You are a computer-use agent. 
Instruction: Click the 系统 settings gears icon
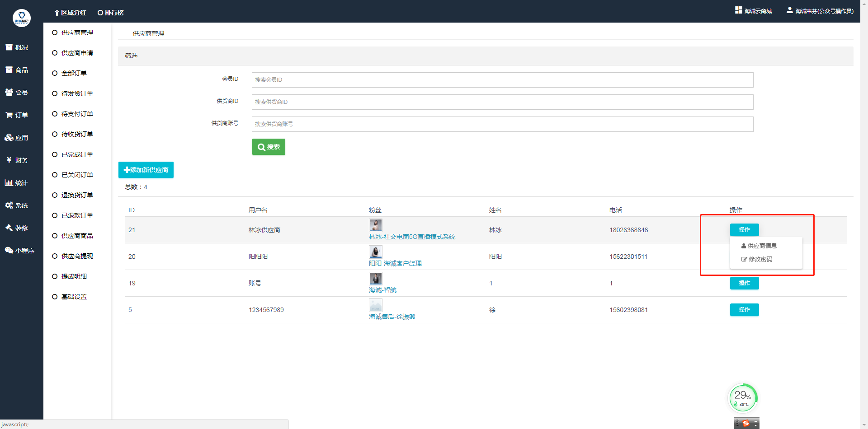[9, 205]
